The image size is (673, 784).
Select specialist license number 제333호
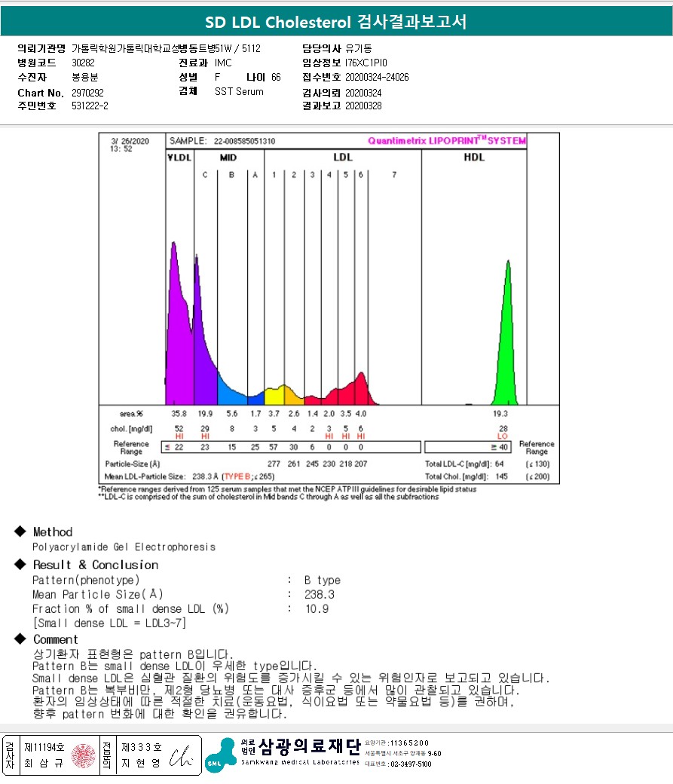click(142, 747)
